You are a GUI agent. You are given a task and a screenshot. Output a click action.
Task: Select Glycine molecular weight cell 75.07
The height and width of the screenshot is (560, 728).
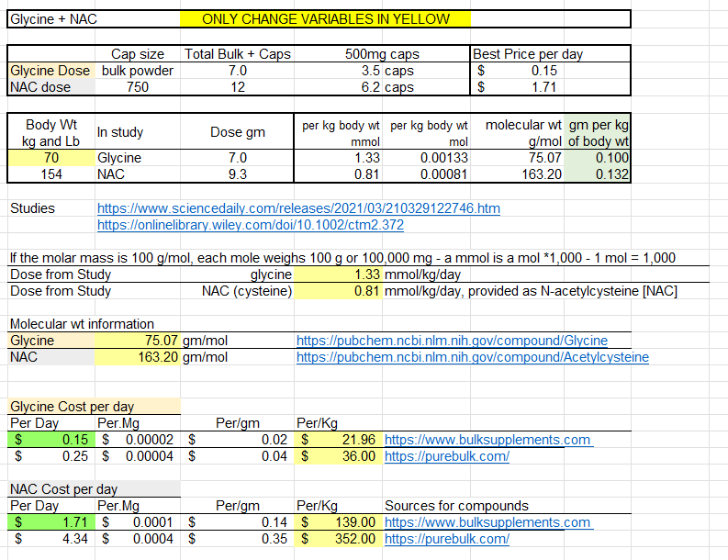tap(138, 341)
